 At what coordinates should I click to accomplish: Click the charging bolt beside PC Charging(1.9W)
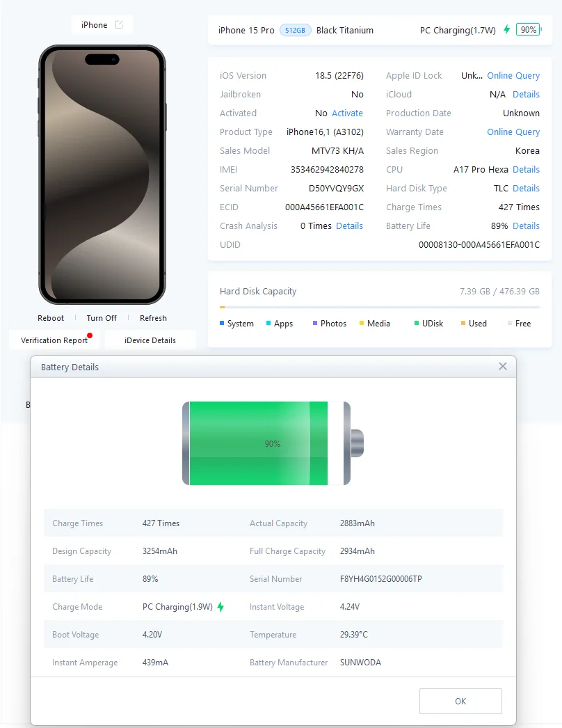click(220, 607)
